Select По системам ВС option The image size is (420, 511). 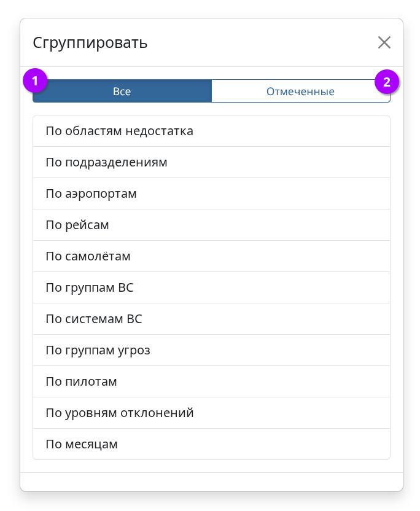(x=211, y=319)
